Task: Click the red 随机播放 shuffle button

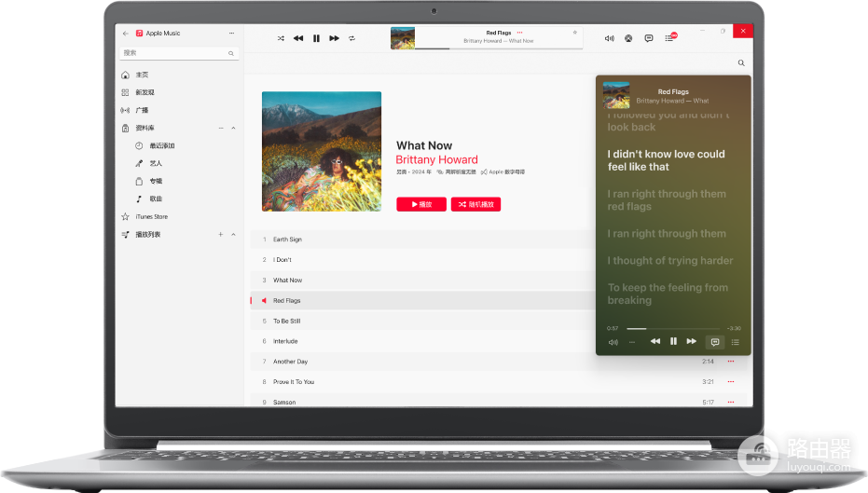Action: 476,204
